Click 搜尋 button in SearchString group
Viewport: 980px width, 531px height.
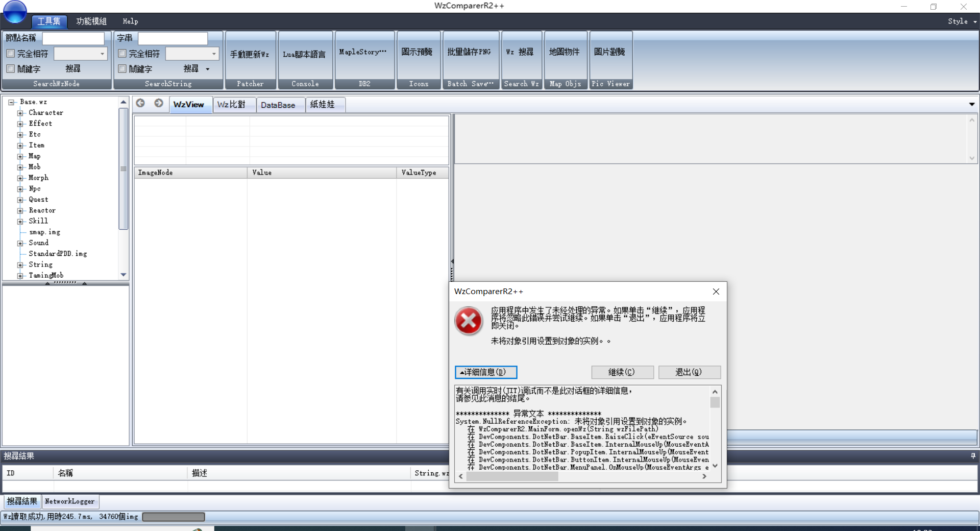pos(191,68)
